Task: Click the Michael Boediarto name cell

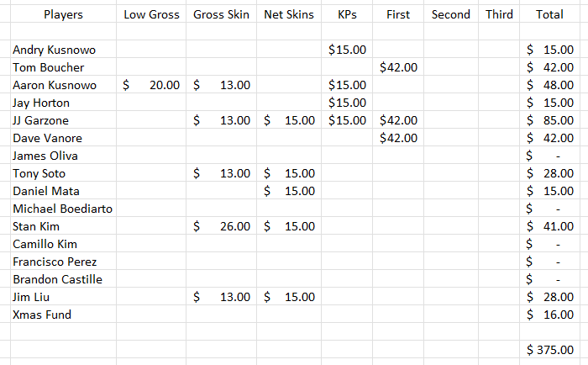Action: click(63, 208)
